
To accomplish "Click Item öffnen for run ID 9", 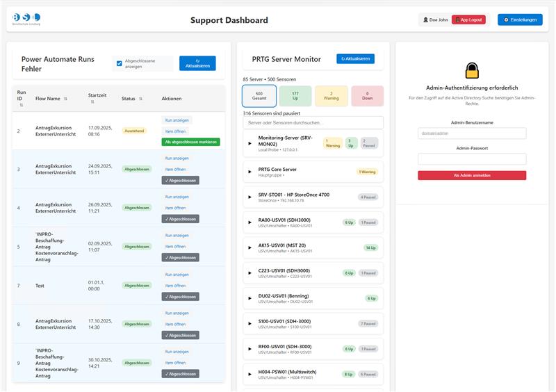I will pos(175,363).
